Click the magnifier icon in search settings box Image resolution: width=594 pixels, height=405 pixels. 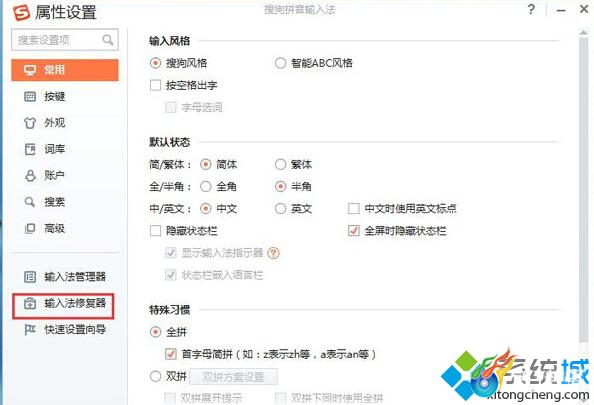tap(108, 39)
